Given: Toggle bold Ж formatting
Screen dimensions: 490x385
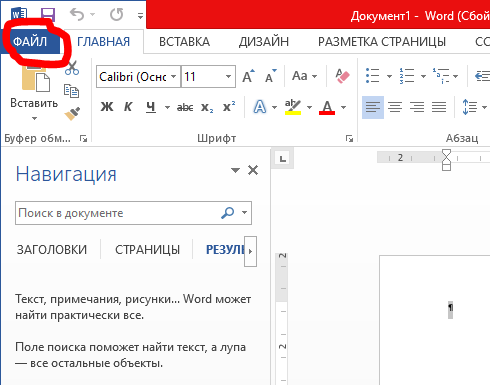Looking at the screenshot, I should click(x=107, y=107).
